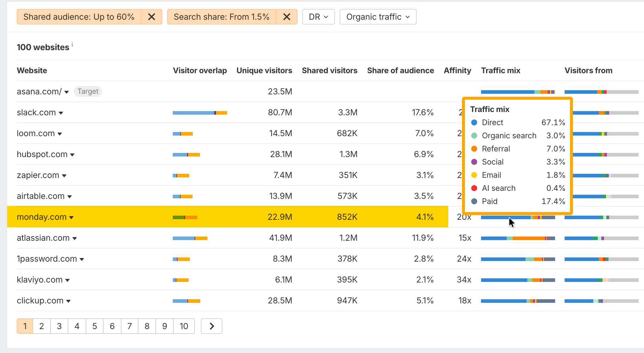Expand the loom.com dropdown arrow
Viewport: 644px width, 353px height.
coord(60,134)
